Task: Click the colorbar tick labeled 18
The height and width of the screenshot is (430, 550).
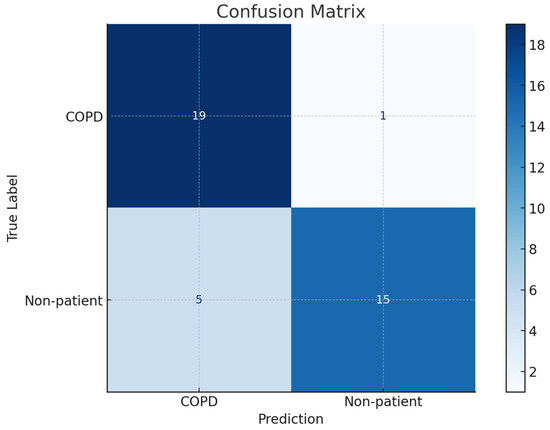Action: click(x=537, y=45)
